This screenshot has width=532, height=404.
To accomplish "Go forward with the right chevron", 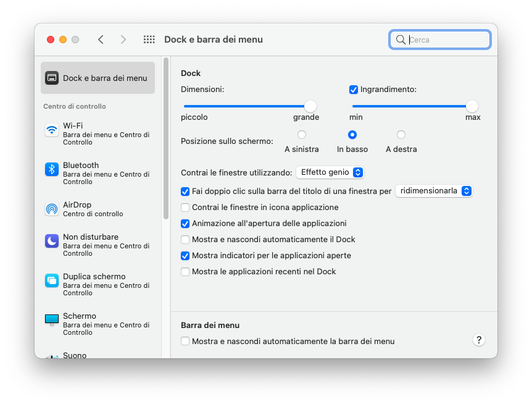I will tap(123, 40).
